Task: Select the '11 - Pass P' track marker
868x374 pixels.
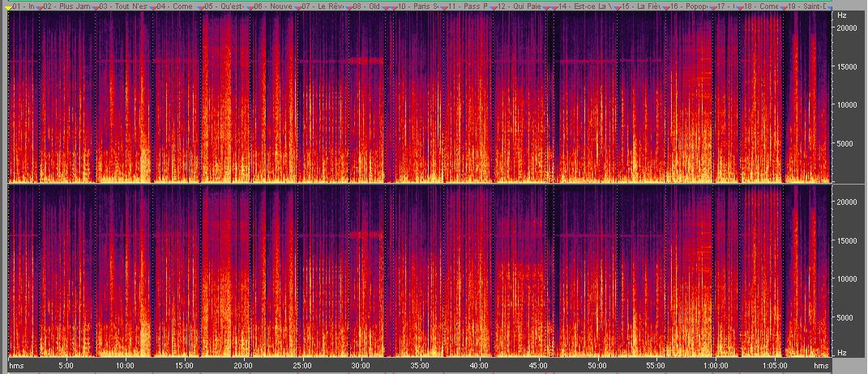Action: pyautogui.click(x=468, y=6)
